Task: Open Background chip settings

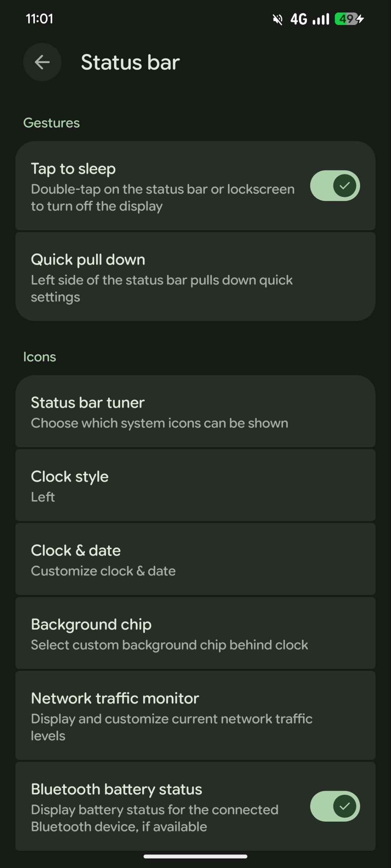Action: (x=195, y=634)
